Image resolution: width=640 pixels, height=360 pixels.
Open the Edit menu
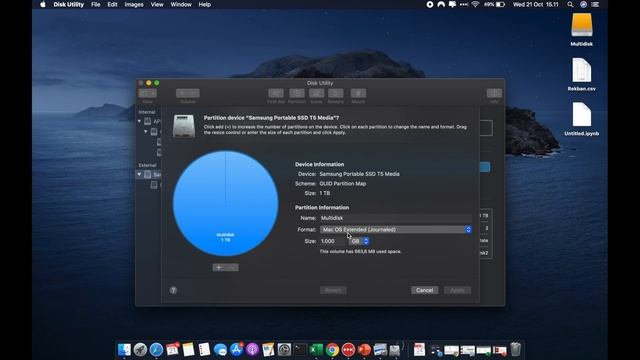coord(112,4)
